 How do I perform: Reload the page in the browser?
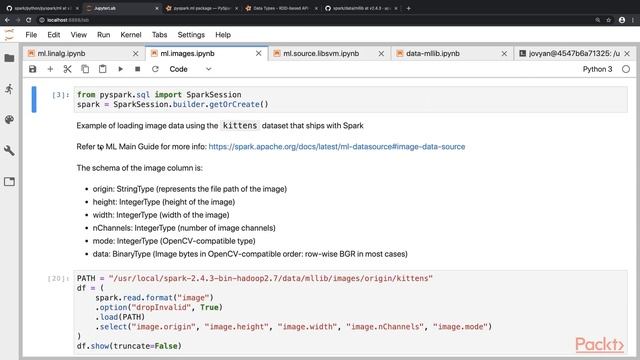(x=28, y=20)
